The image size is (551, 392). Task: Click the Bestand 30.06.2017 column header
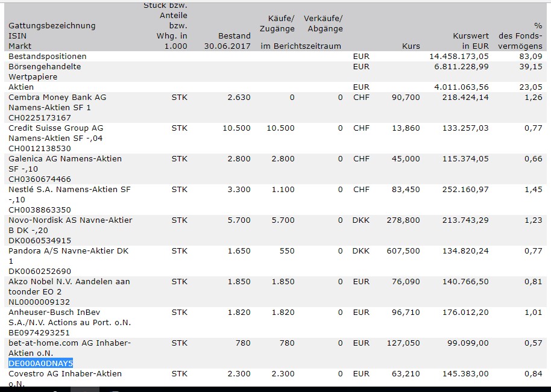coord(227,41)
